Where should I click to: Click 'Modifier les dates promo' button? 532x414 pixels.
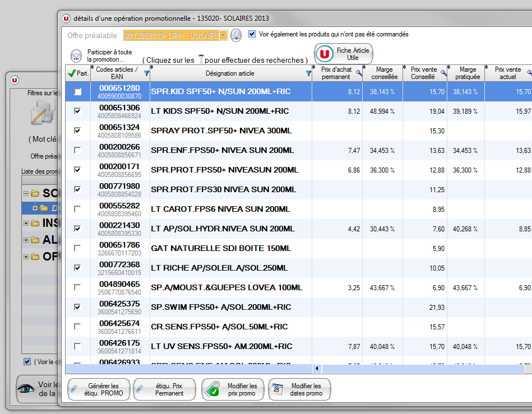pyautogui.click(x=299, y=389)
